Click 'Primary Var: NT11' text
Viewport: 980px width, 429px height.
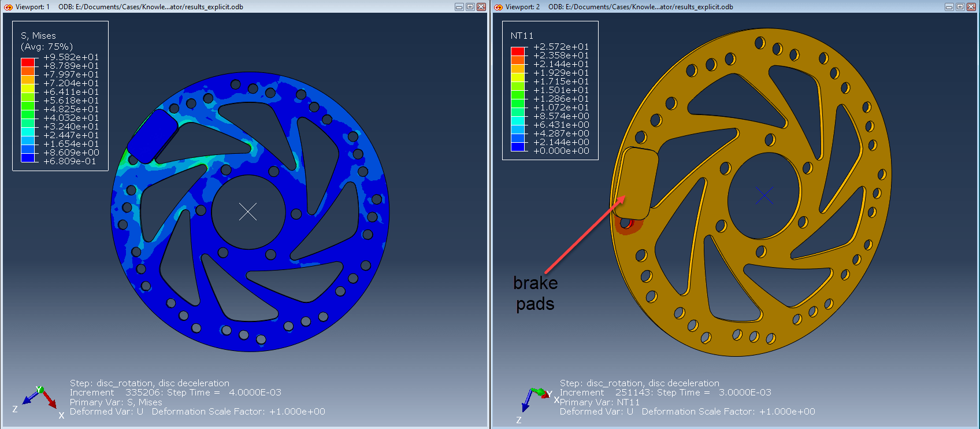tap(600, 402)
